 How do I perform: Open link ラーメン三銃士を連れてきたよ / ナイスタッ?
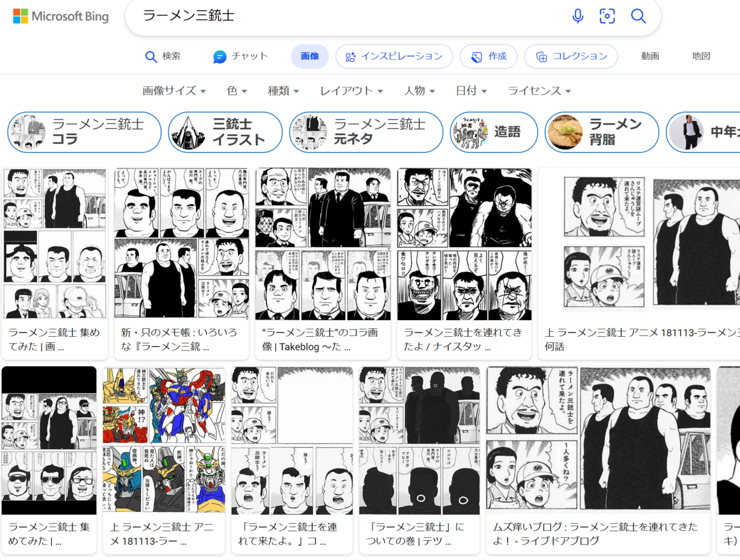[462, 339]
